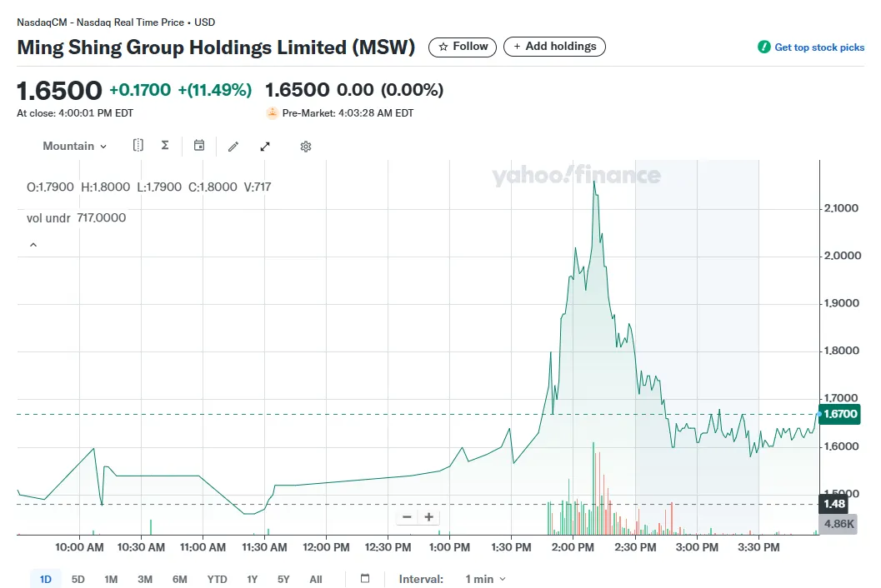
Task: Open the Mountain chart type dropdown
Action: 75,147
